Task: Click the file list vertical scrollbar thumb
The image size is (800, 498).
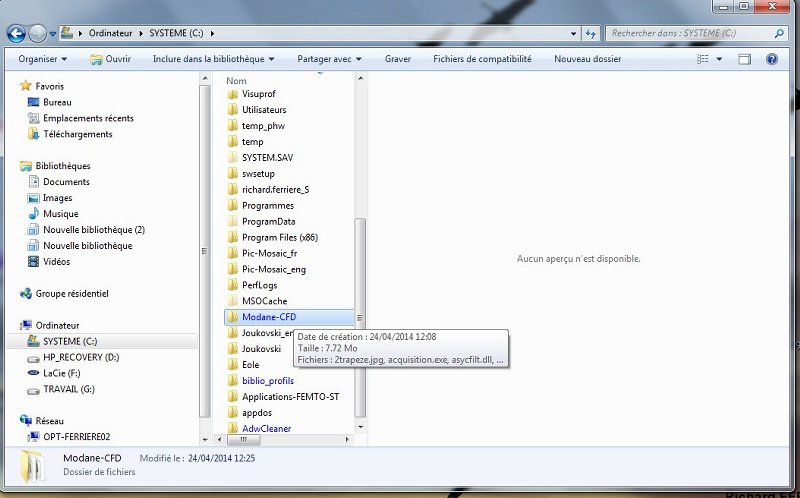Action: click(360, 317)
